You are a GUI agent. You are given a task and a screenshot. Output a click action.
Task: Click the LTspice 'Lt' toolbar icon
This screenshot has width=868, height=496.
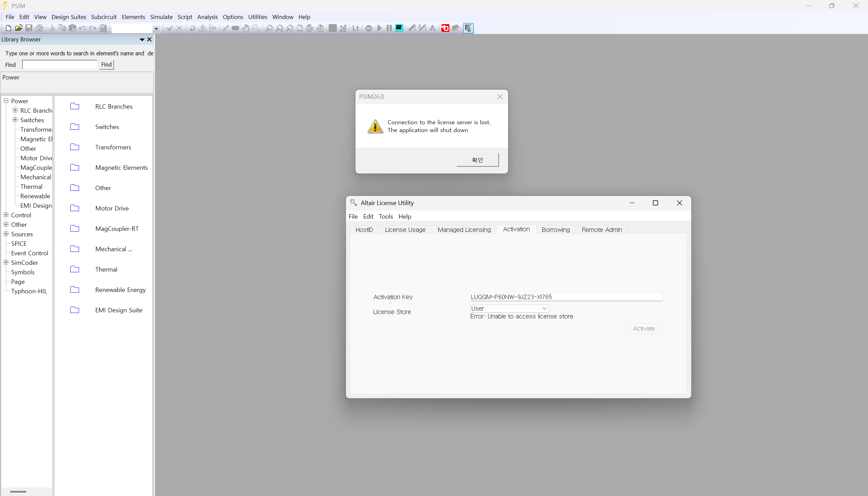click(355, 28)
